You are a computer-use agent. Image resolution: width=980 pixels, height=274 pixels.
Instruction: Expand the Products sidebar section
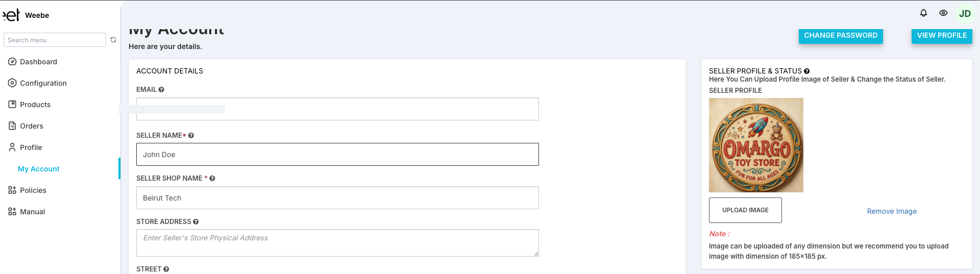click(35, 105)
